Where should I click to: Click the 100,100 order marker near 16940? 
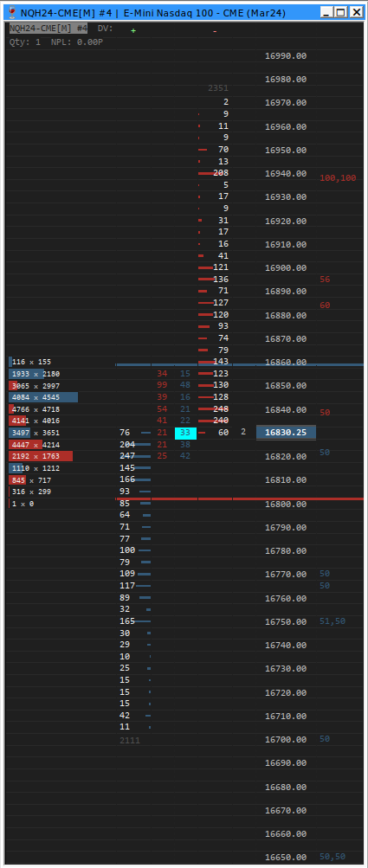[x=338, y=178]
